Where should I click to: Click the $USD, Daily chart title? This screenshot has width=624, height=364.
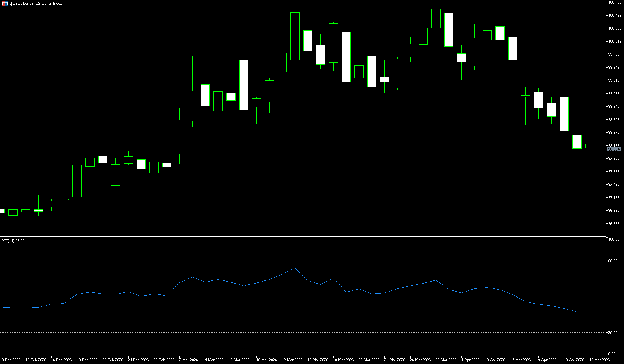point(36,3)
